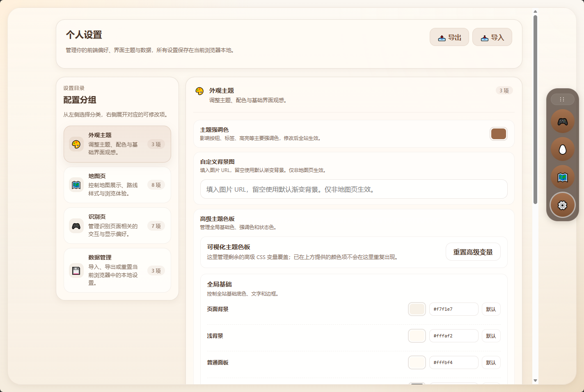Import settings with 导入 button
This screenshot has width=584, height=392.
click(x=492, y=37)
